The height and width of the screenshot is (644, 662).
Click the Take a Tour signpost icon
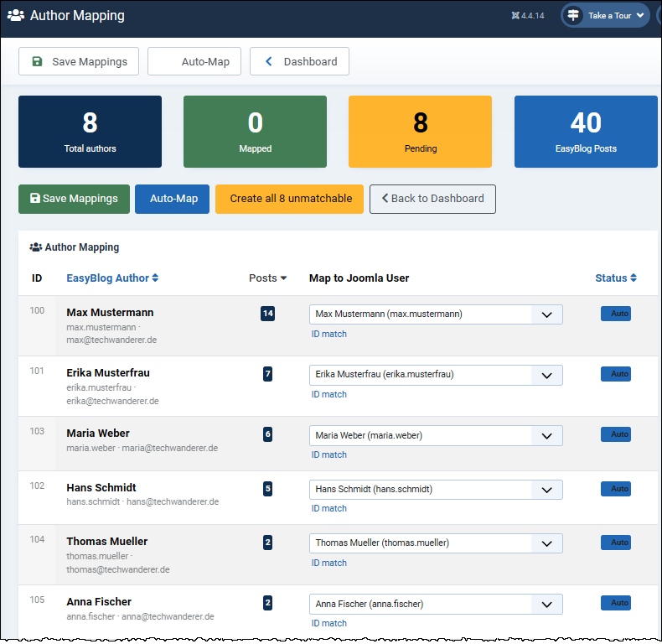573,15
